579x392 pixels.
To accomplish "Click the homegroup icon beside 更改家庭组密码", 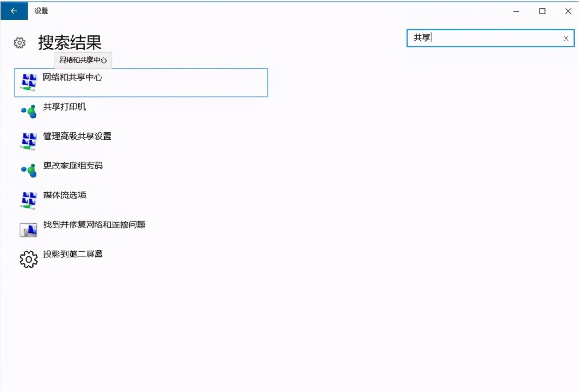I will (28, 169).
